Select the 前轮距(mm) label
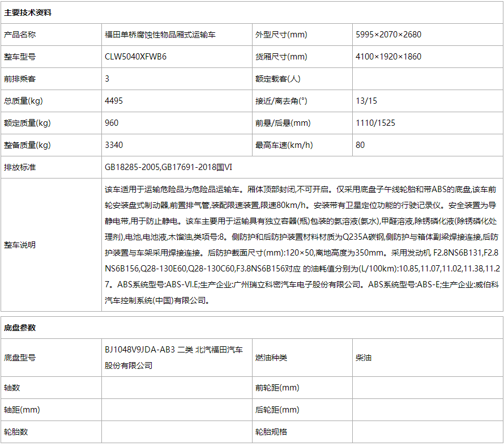 pyautogui.click(x=277, y=388)
